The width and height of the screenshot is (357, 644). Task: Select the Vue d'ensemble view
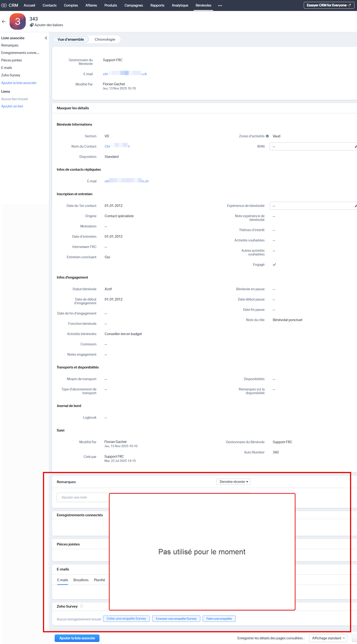pyautogui.click(x=71, y=39)
